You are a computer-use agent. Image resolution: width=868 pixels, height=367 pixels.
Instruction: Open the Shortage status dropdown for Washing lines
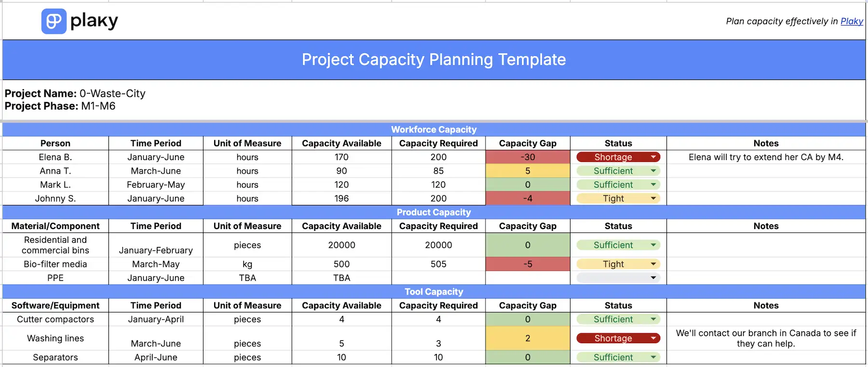[654, 338]
